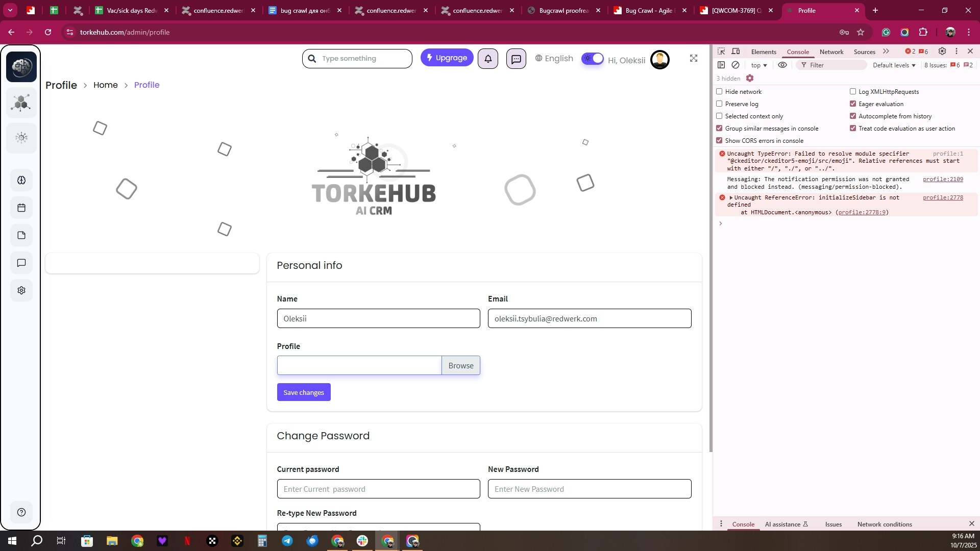
Task: Open DevTools settings gear
Action: point(942,52)
